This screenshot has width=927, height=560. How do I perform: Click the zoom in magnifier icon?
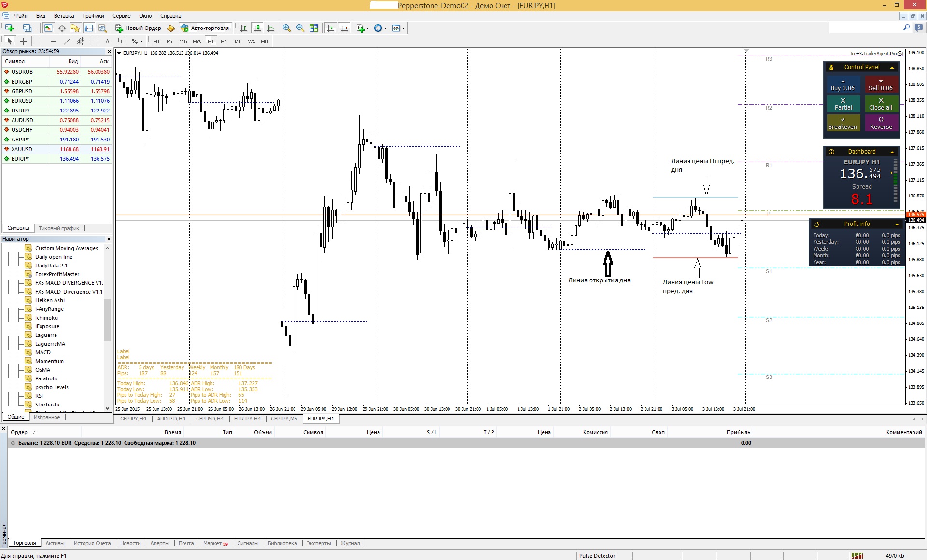287,28
